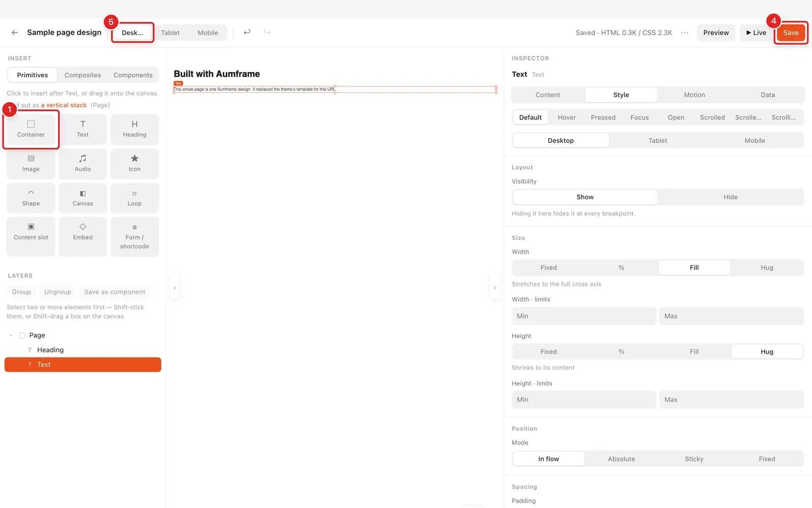
Task: Set Position Mode to Sticky
Action: (694, 459)
